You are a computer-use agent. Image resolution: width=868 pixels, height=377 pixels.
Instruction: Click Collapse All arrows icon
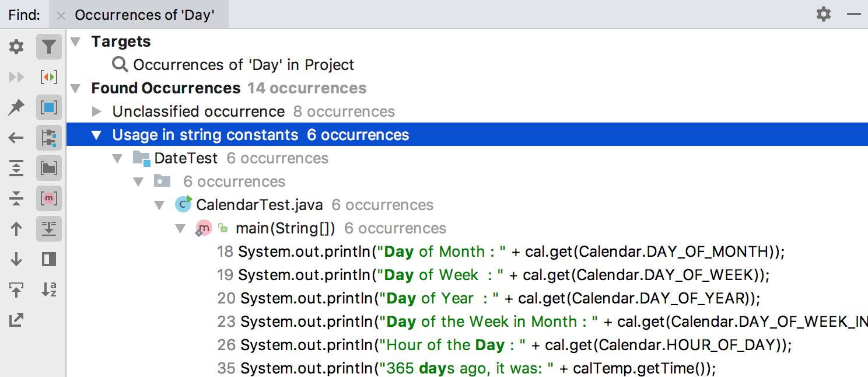16,198
